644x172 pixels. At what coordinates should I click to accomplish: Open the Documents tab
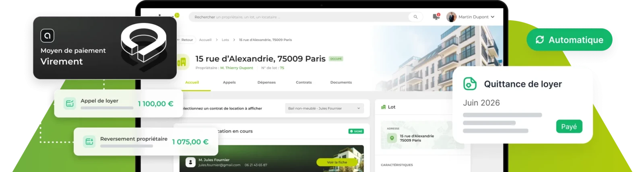pos(341,82)
